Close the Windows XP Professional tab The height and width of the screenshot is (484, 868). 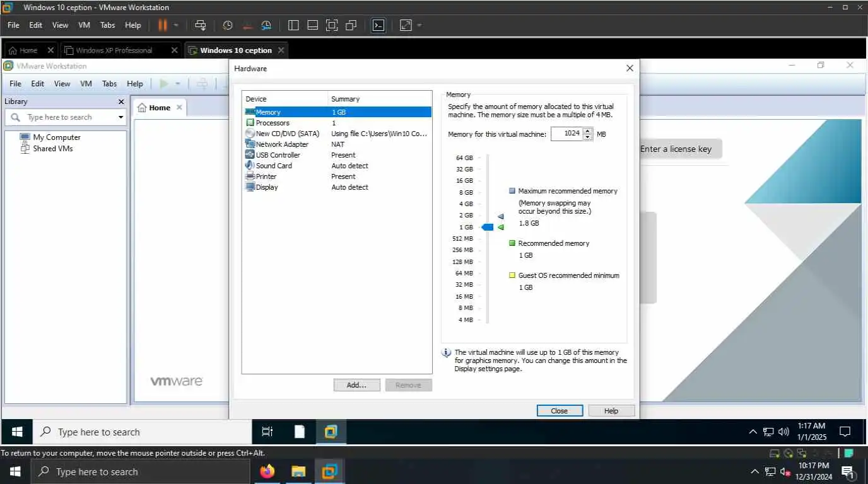point(175,50)
